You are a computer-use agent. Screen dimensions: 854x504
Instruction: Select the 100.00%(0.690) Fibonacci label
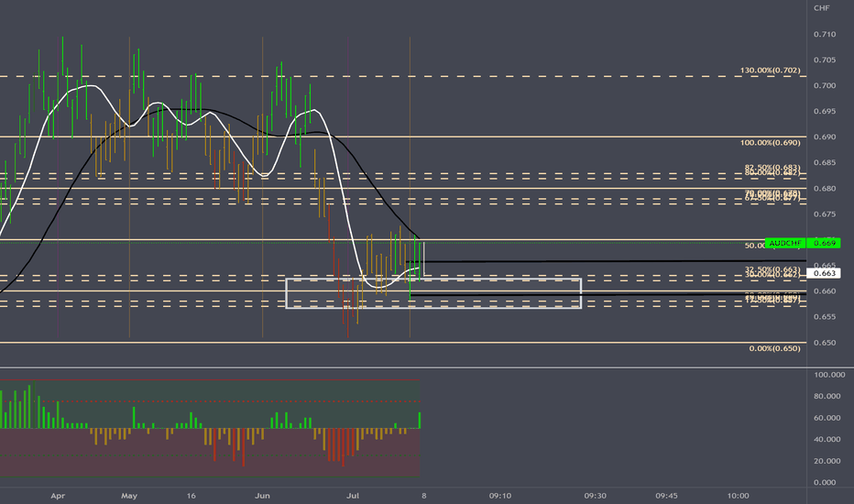770,143
